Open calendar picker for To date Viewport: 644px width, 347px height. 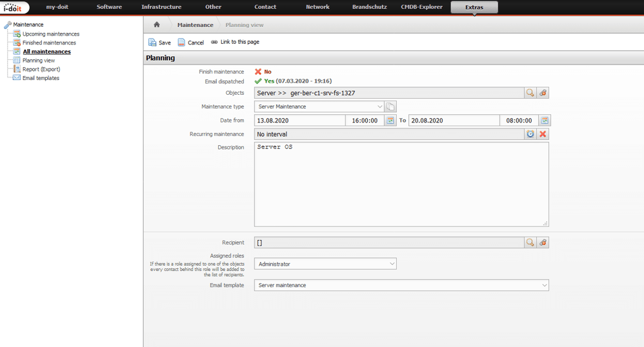pyautogui.click(x=545, y=121)
